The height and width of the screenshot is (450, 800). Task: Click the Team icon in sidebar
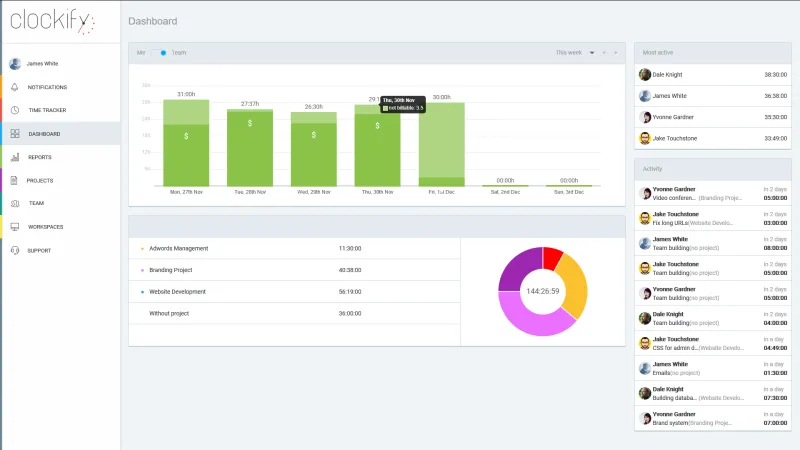coord(15,204)
